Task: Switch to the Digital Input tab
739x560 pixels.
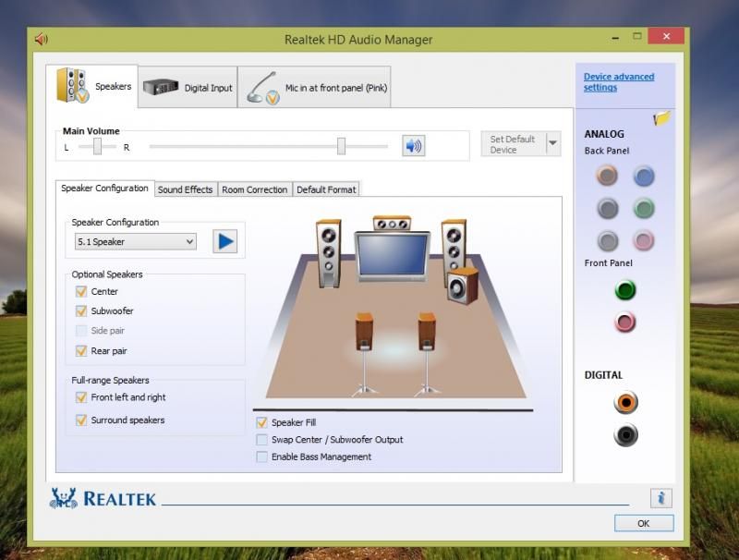Action: [188, 88]
